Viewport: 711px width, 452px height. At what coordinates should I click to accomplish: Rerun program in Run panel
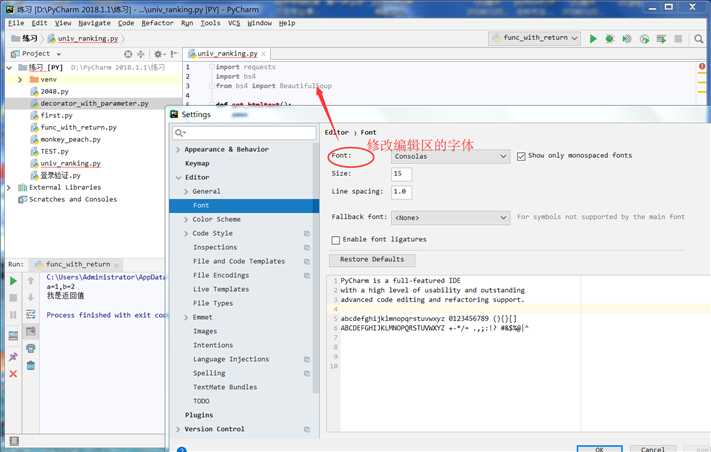coord(13,281)
